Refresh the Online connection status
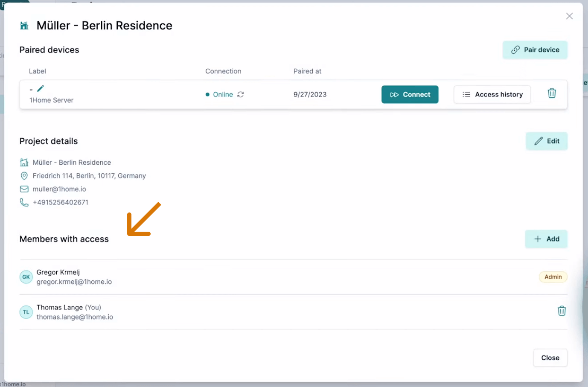Image resolution: width=588 pixels, height=387 pixels. click(241, 94)
